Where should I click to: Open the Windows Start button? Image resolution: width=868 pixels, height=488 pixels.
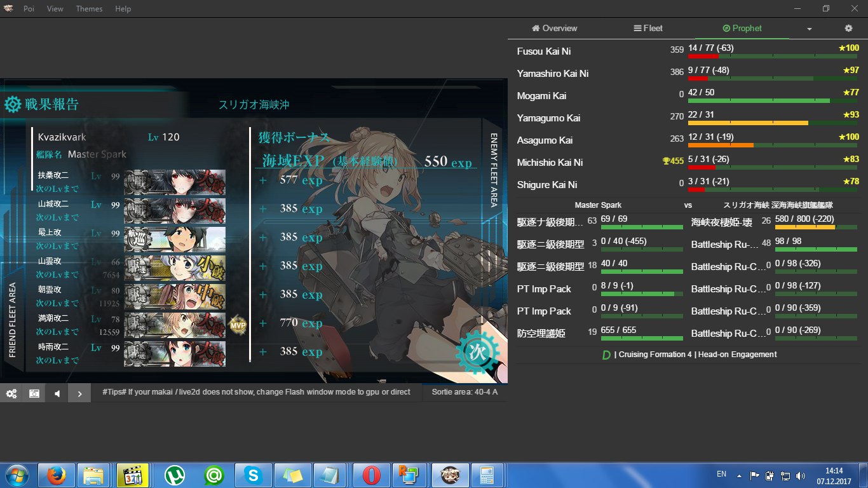17,475
